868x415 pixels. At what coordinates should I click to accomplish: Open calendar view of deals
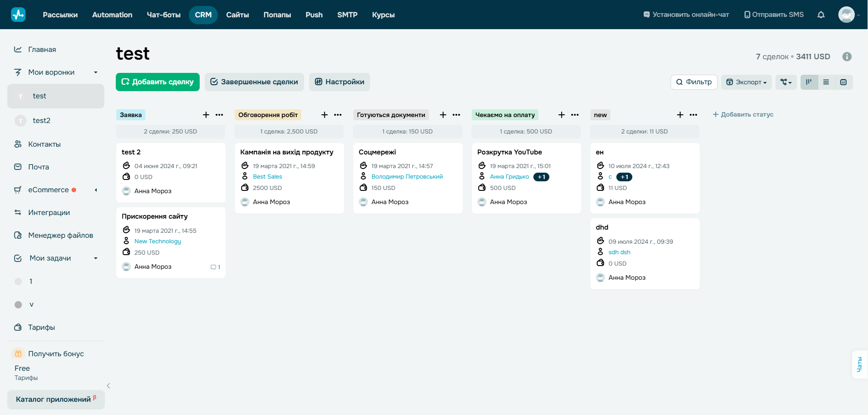843,82
